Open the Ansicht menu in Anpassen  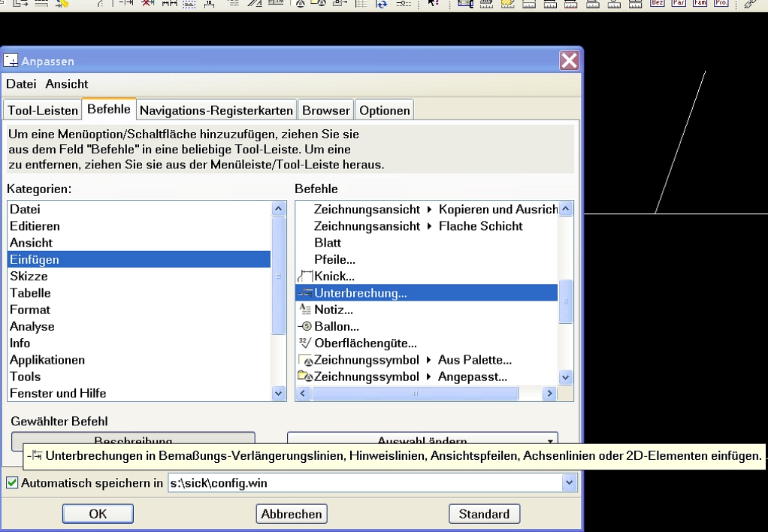click(67, 83)
